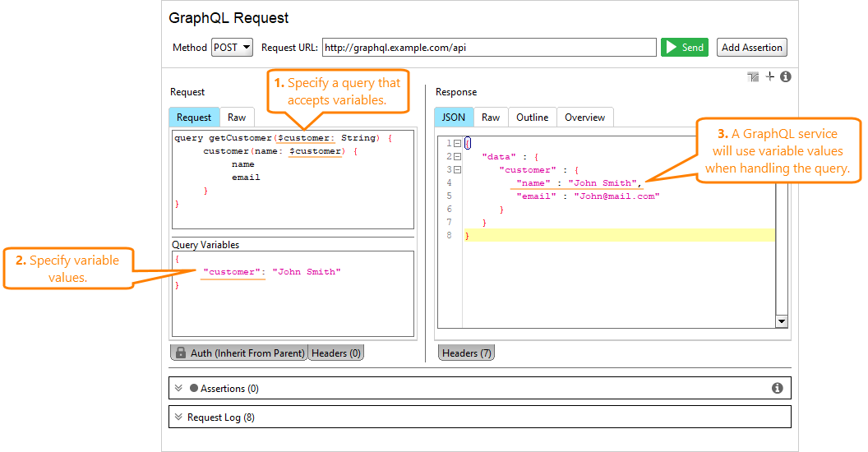Click the query editor text area
Image resolution: width=868 pixels, height=452 pixels.
293,179
